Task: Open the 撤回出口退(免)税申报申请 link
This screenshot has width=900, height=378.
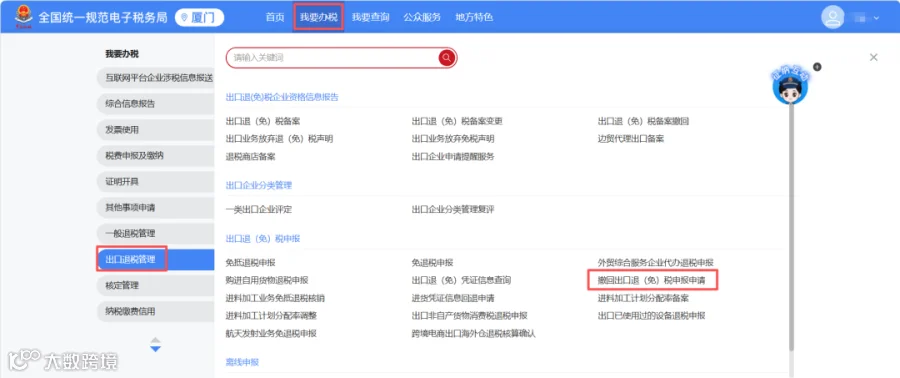Action: click(652, 280)
